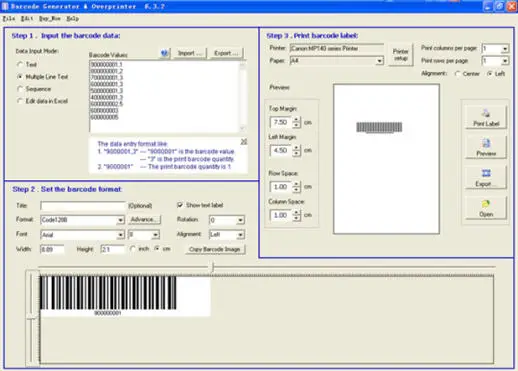Open Printer setup
The width and height of the screenshot is (518, 371).
401,55
